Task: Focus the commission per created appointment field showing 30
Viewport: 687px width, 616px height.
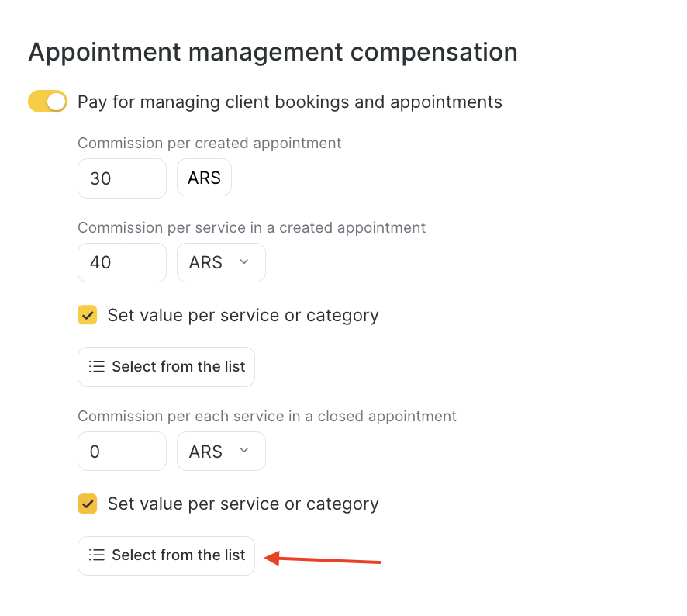Action: [x=122, y=178]
